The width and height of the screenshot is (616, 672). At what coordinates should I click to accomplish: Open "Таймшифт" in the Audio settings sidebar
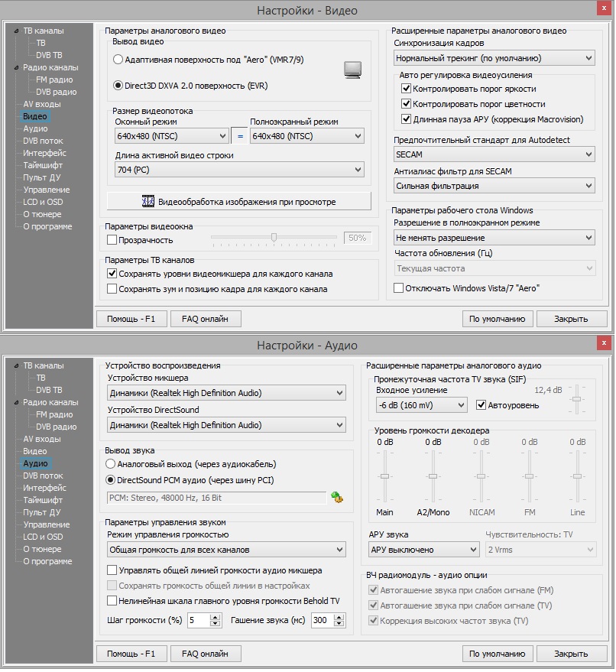[43, 500]
